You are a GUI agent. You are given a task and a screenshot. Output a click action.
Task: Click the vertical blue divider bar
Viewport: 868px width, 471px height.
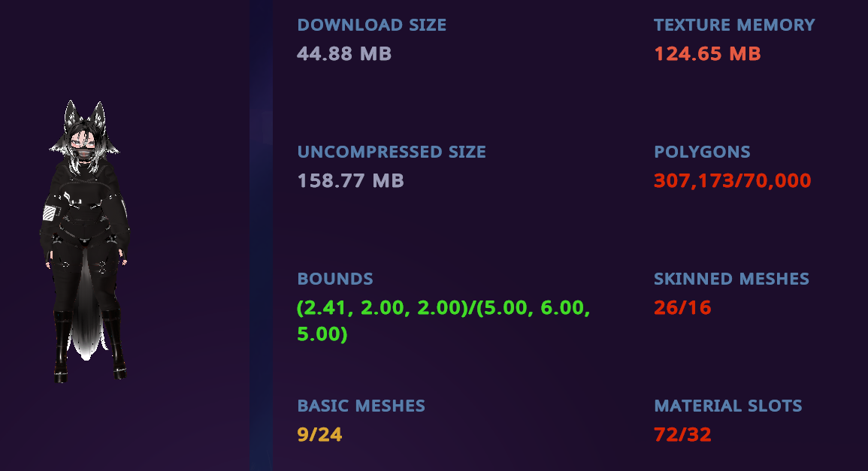261,235
